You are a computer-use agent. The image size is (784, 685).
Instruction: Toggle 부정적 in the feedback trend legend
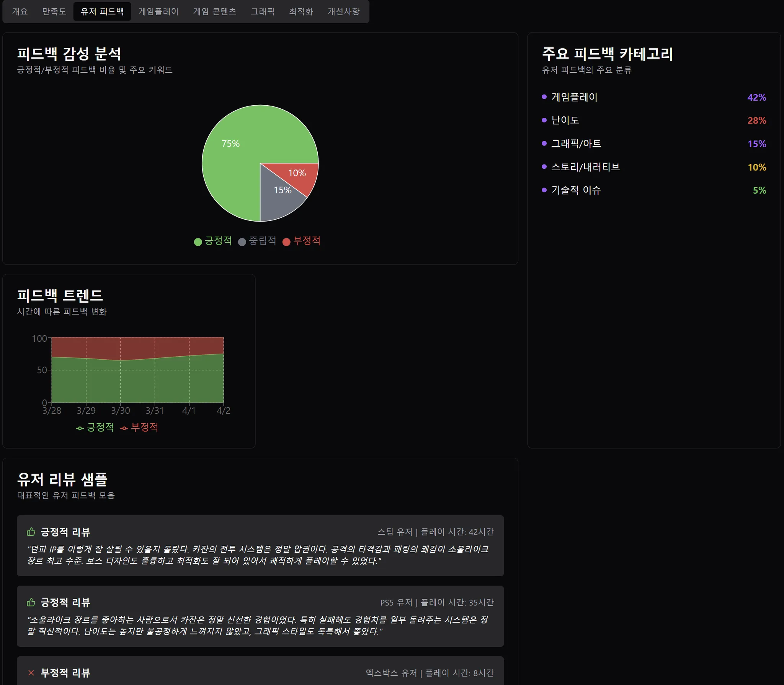point(140,427)
